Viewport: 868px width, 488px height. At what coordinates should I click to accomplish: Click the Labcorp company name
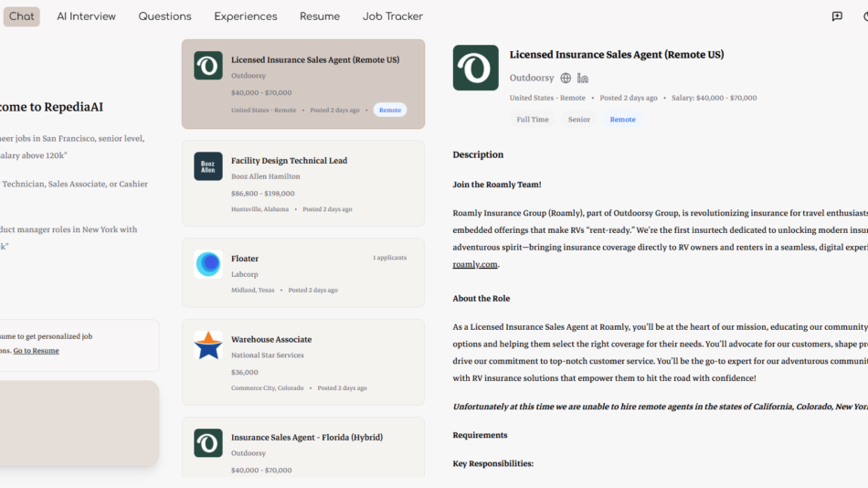point(245,274)
